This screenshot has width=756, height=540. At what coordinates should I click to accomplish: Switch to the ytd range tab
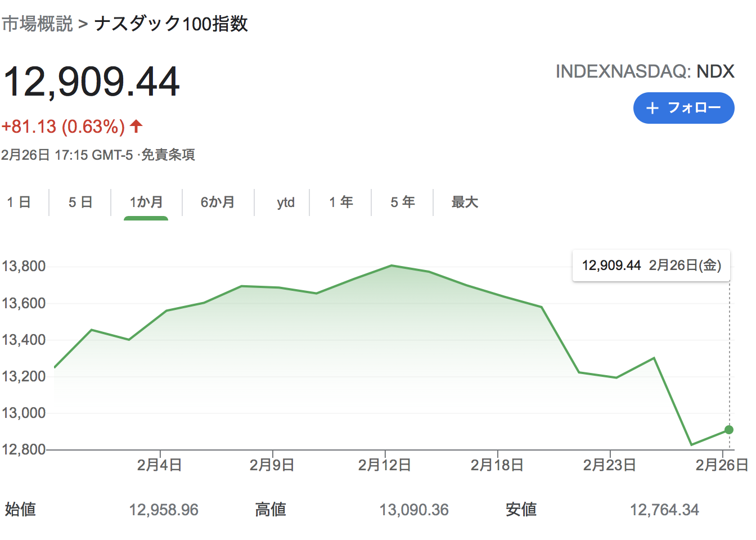(286, 202)
